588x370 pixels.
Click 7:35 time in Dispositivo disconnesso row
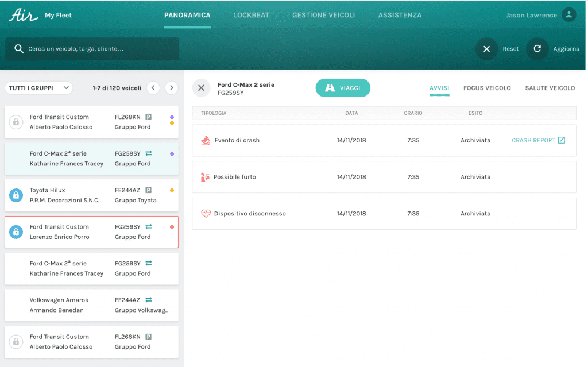[413, 214]
